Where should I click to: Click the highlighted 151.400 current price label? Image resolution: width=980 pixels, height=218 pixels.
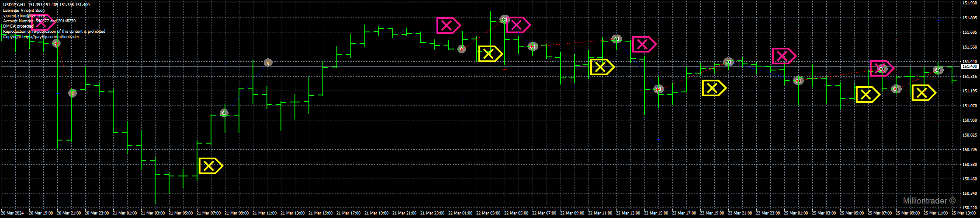coord(970,67)
